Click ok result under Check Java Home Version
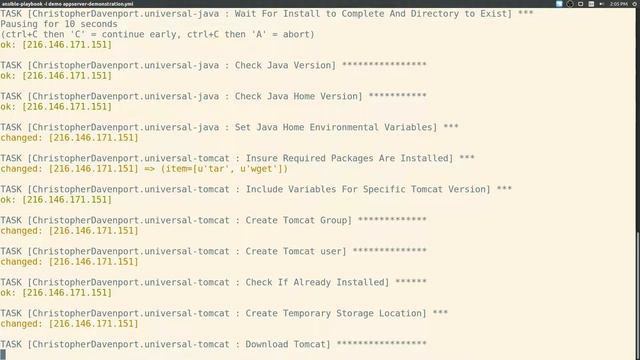This screenshot has height=360, width=640. click(x=56, y=107)
